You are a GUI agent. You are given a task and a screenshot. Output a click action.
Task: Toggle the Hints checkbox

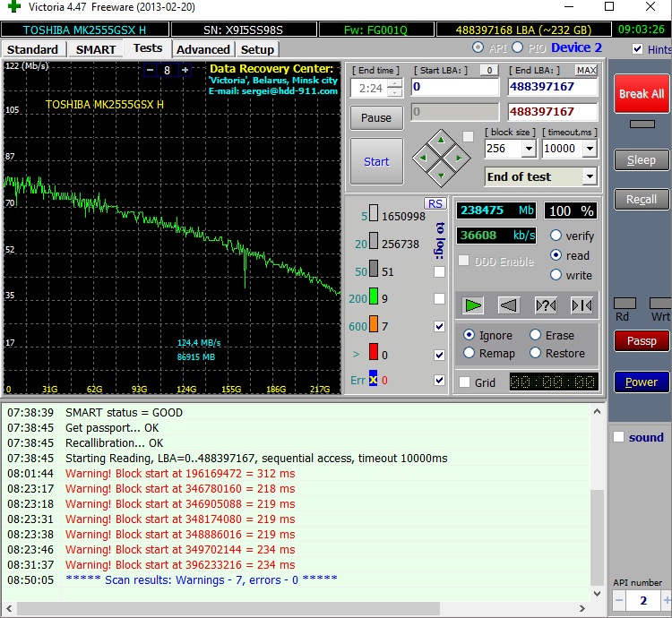[x=637, y=49]
